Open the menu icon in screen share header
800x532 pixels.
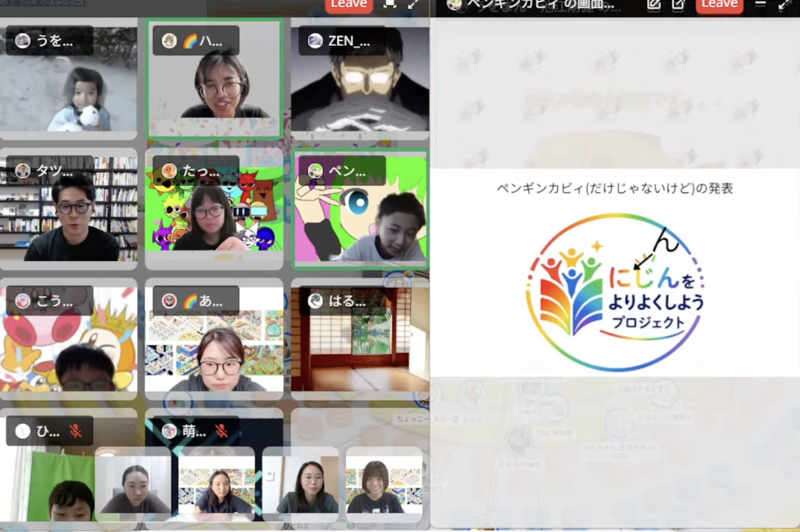[x=760, y=4]
